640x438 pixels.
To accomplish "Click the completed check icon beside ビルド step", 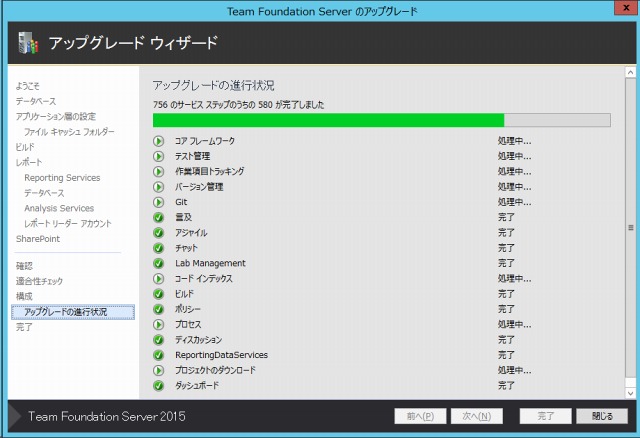I will 158,294.
